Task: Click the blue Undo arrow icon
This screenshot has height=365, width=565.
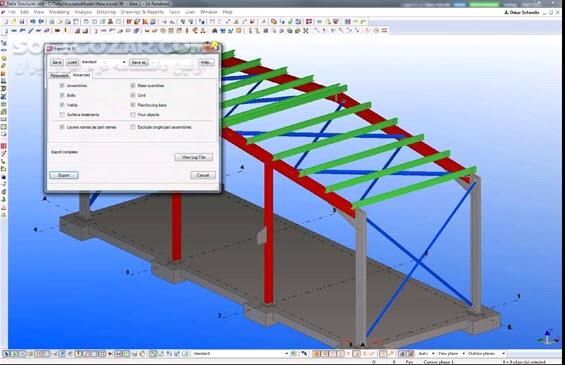Action: 33,22
